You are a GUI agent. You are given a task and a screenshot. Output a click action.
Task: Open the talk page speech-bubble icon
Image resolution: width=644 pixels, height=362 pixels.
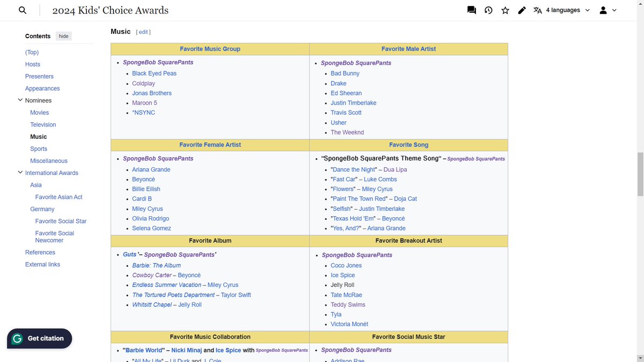[472, 10]
